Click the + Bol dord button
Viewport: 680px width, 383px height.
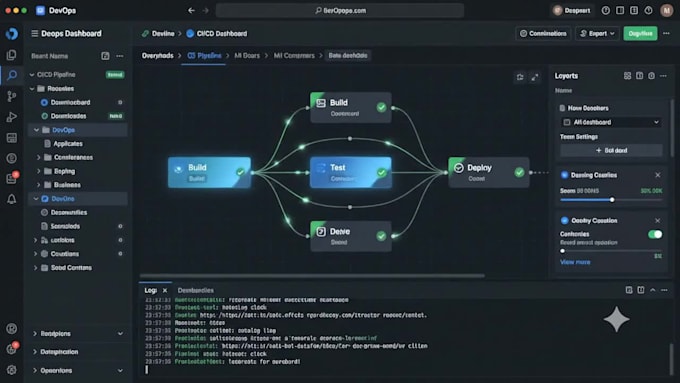[611, 151]
